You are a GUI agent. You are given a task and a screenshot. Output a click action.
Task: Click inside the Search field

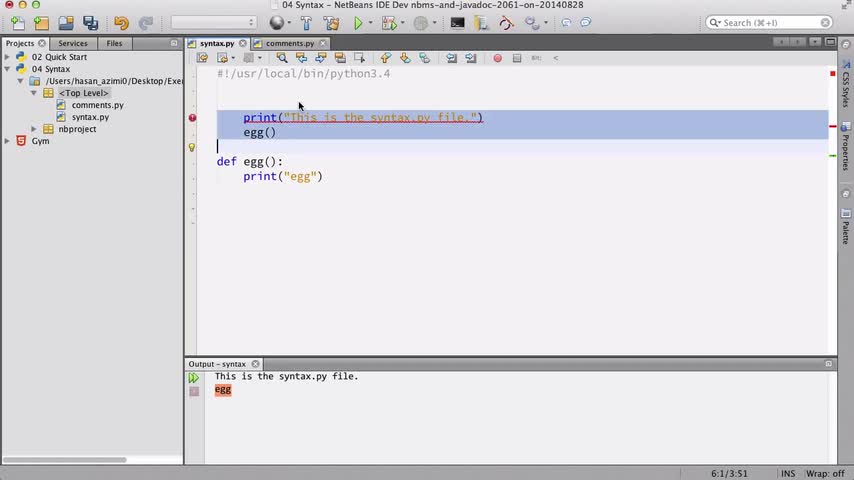coord(768,23)
